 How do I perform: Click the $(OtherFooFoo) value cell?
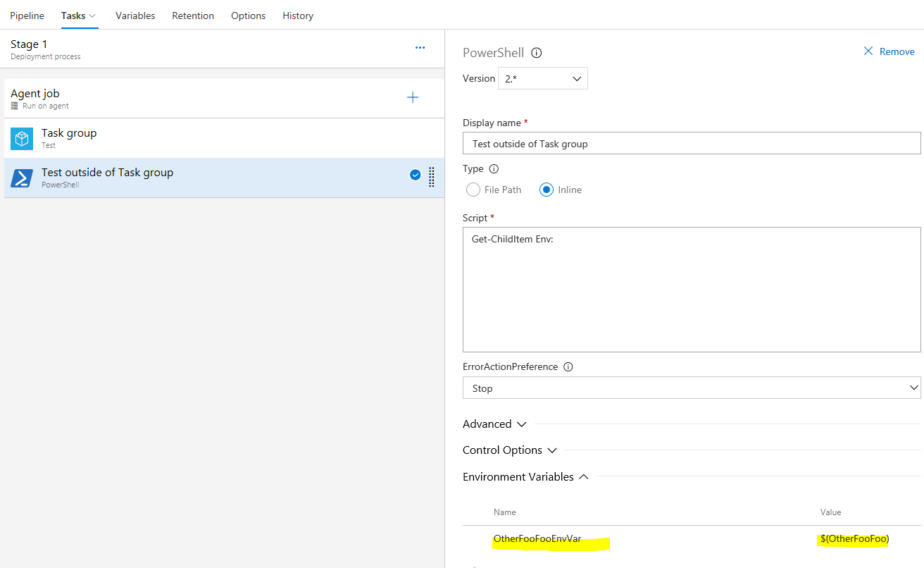coord(855,539)
